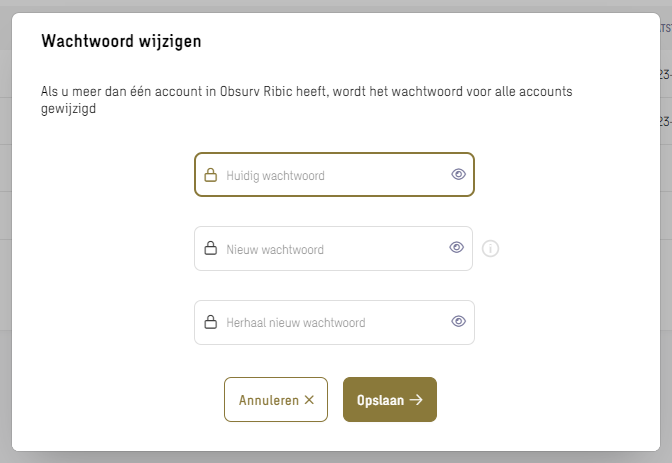Click the lock icon in Huidig wachtwoord
Screen dimensions: 672x463
(x=210, y=175)
